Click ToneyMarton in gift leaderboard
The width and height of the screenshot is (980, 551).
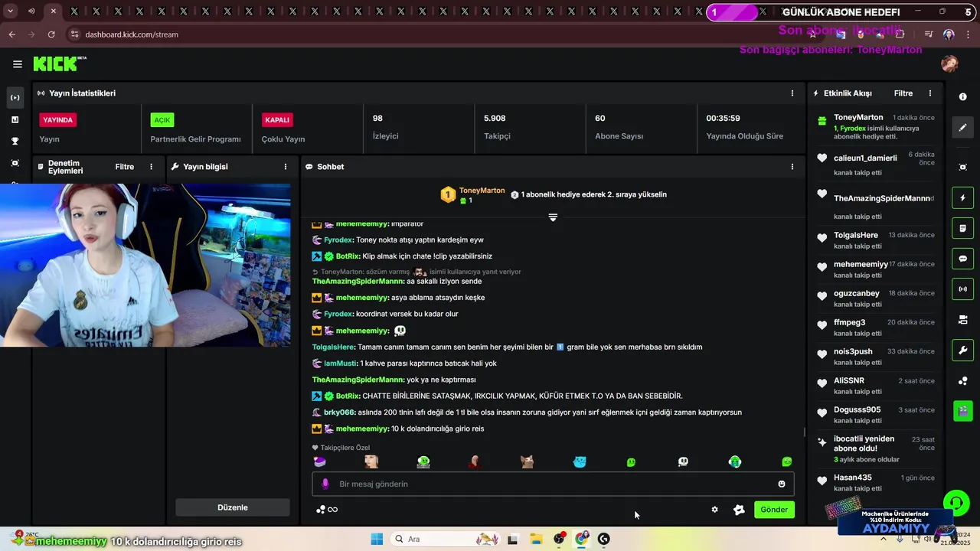[x=482, y=191]
